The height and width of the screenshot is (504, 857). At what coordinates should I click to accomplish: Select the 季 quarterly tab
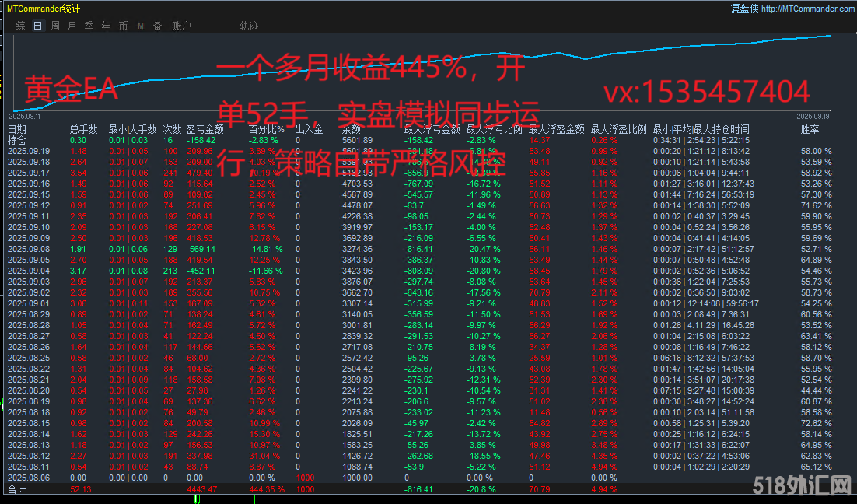point(89,26)
